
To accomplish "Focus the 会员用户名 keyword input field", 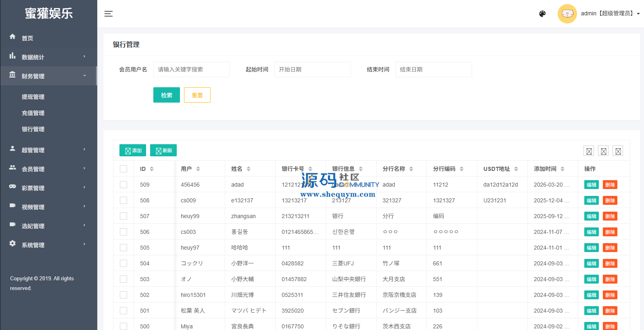I will coord(191,69).
